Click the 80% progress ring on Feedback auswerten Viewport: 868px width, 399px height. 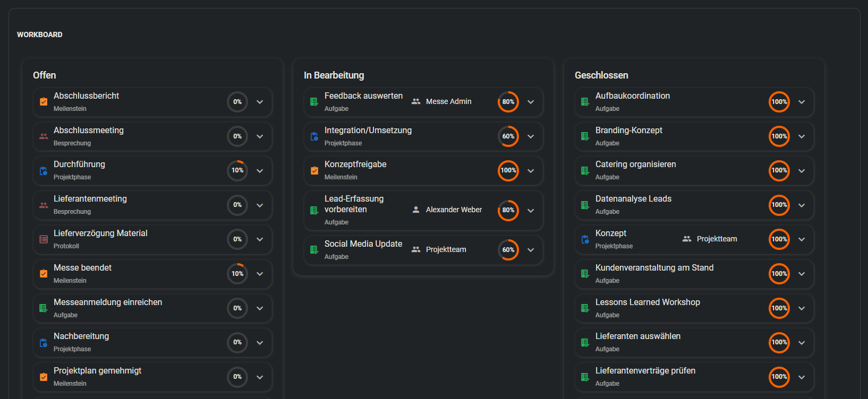508,102
